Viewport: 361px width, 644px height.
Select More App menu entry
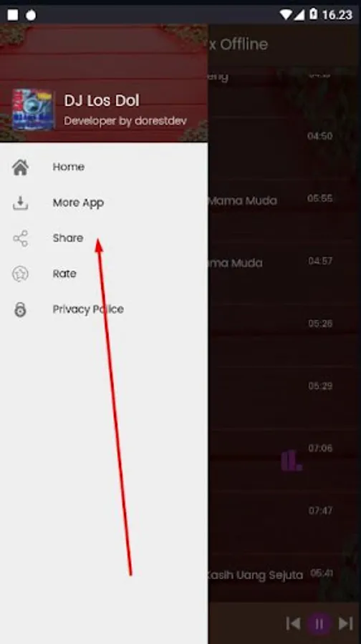[104, 203]
